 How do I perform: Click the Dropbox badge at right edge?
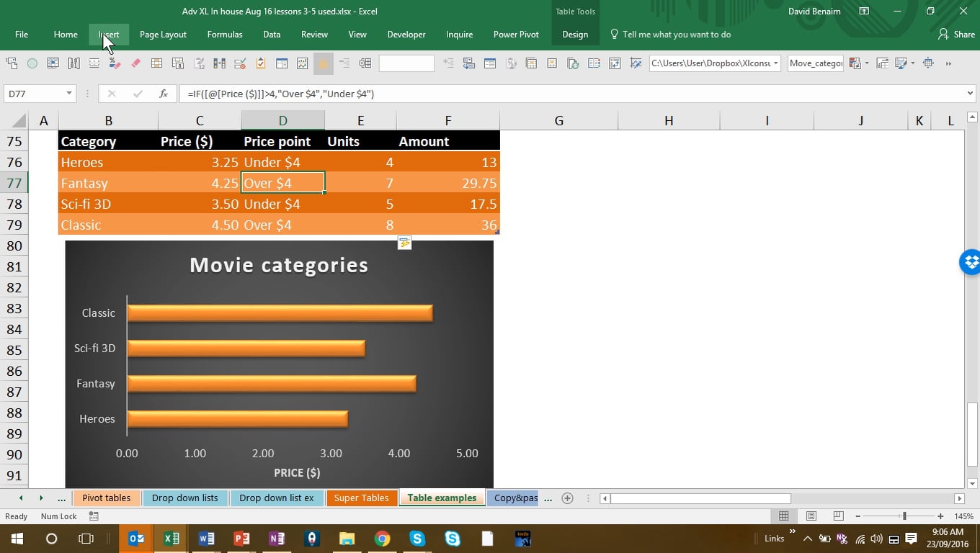coord(971,262)
